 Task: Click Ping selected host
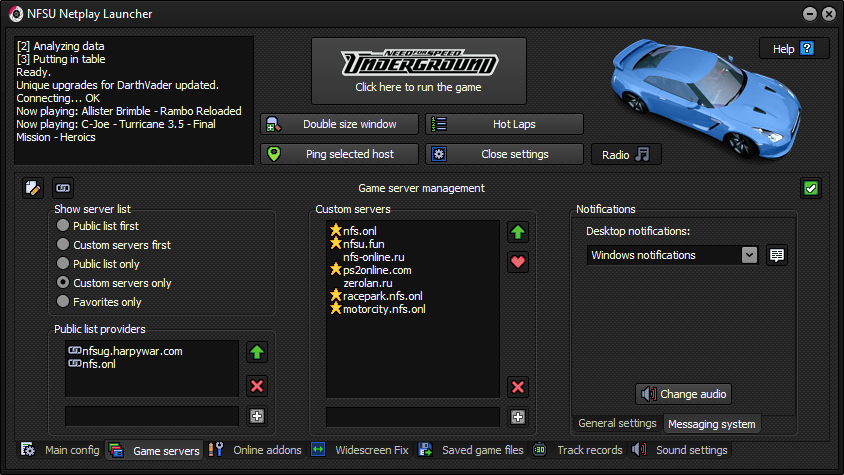click(340, 154)
